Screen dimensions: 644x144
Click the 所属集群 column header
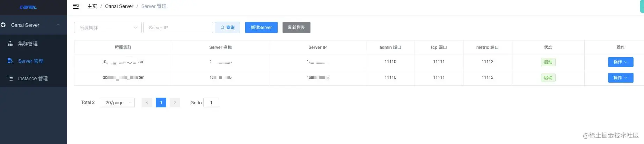coord(123,47)
